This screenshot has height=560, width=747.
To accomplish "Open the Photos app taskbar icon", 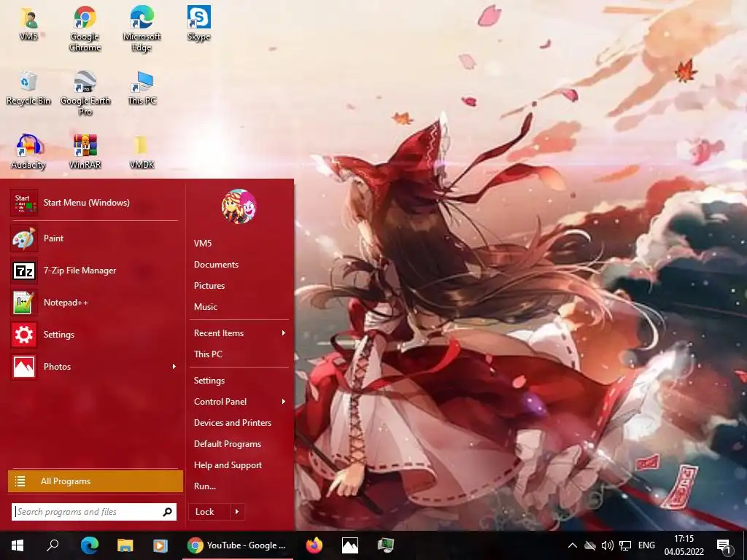I will tap(350, 545).
